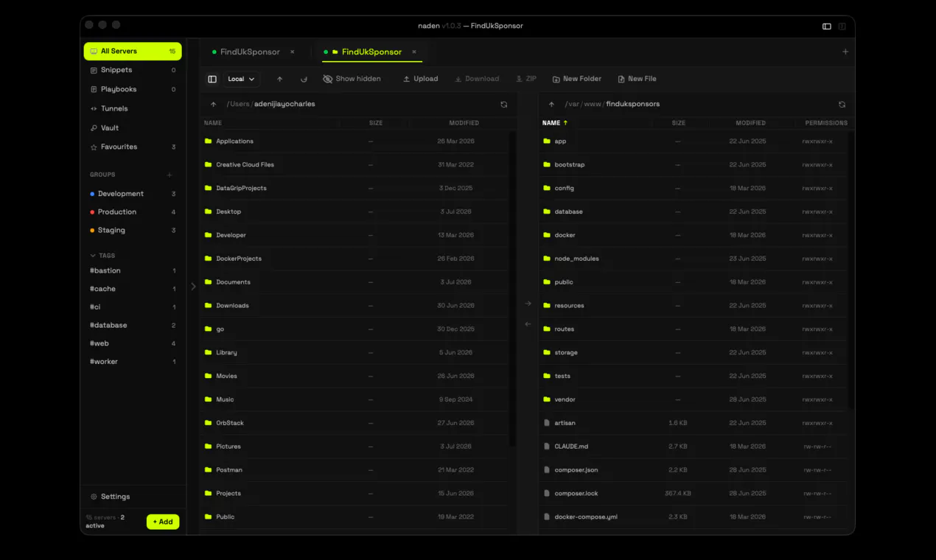This screenshot has width=936, height=560.
Task: Create a New File
Action: pos(637,79)
